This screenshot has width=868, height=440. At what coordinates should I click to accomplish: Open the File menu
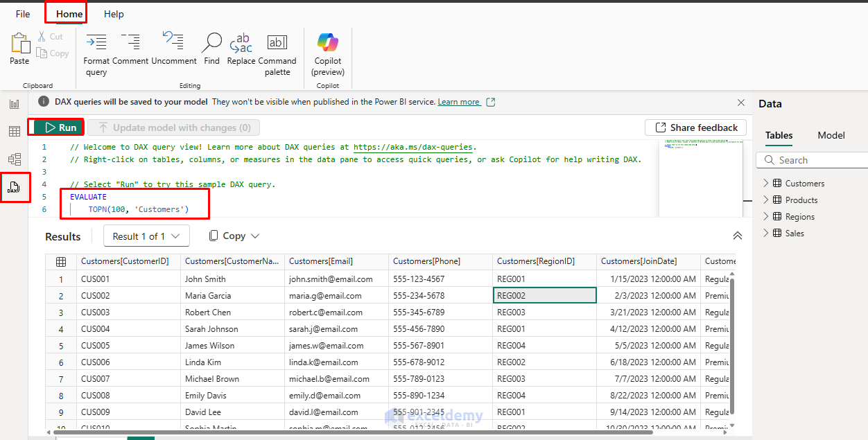pos(23,14)
